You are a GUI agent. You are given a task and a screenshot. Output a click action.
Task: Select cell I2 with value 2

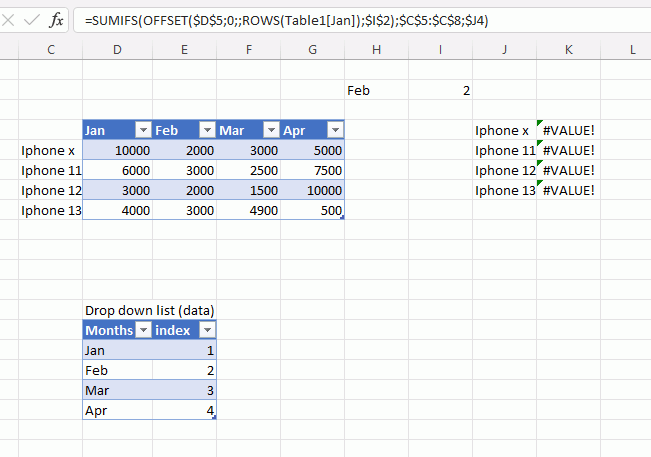[x=440, y=90]
